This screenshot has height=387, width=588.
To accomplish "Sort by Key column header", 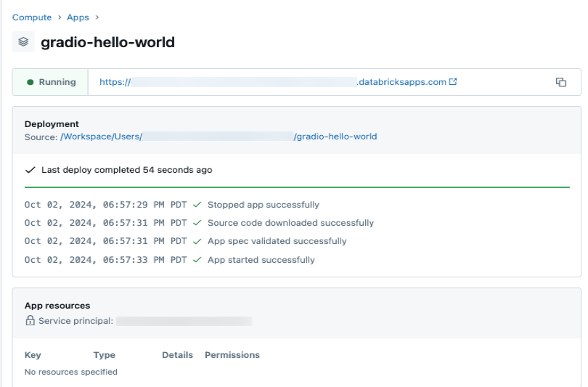I will pos(33,355).
